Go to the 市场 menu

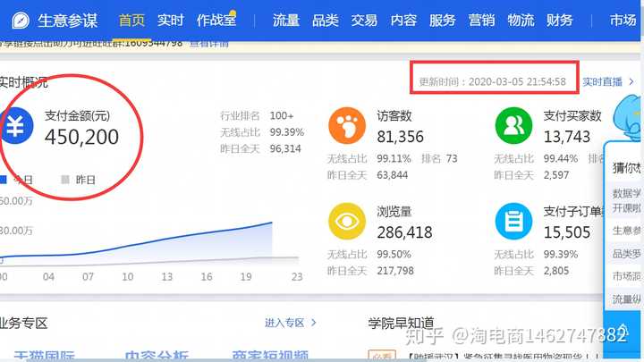623,20
